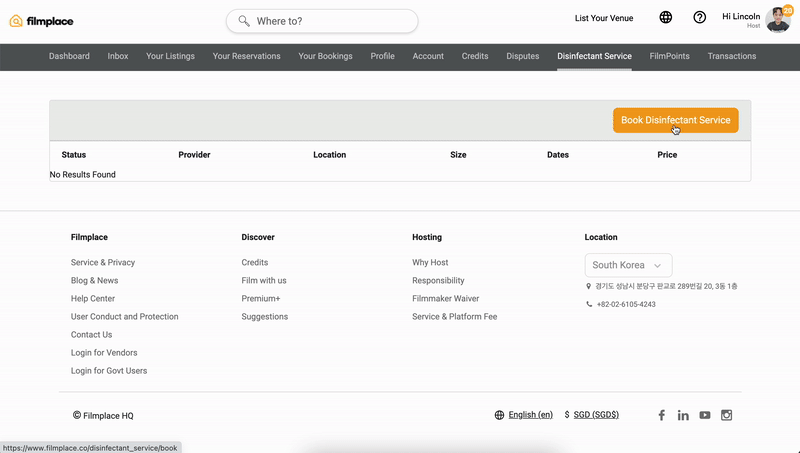The image size is (800, 453).
Task: Click the Filmplace home logo
Action: (x=41, y=21)
